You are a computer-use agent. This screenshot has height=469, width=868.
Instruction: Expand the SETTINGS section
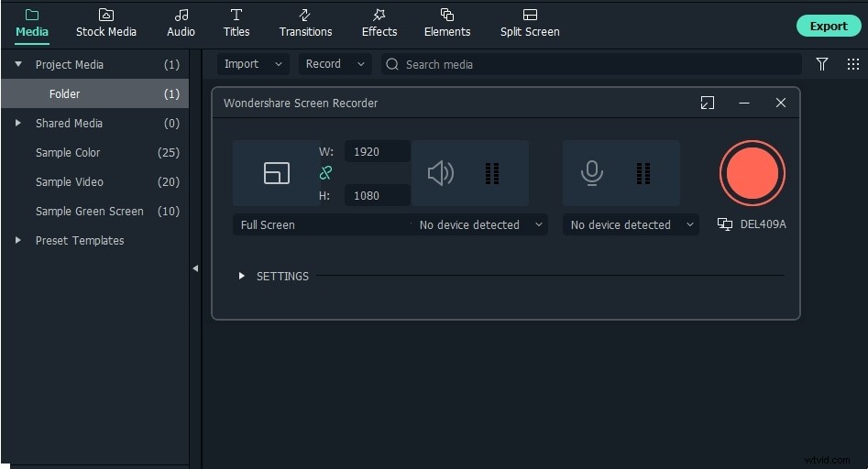pyautogui.click(x=241, y=276)
